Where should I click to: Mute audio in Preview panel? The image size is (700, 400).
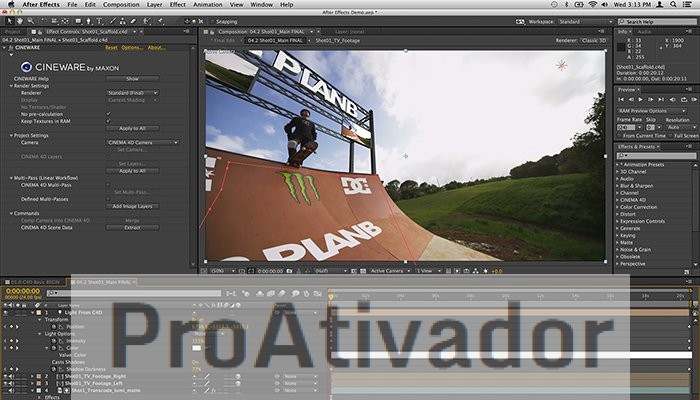point(672,100)
